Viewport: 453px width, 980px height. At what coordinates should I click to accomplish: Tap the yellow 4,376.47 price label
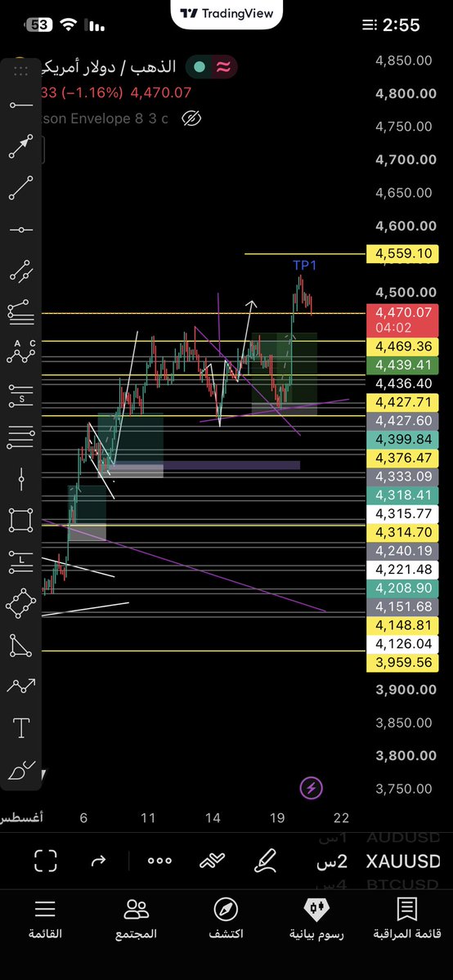coord(404,459)
